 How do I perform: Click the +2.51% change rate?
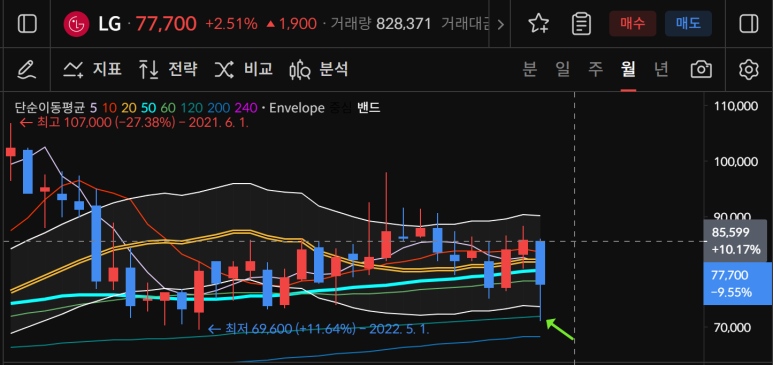point(231,24)
